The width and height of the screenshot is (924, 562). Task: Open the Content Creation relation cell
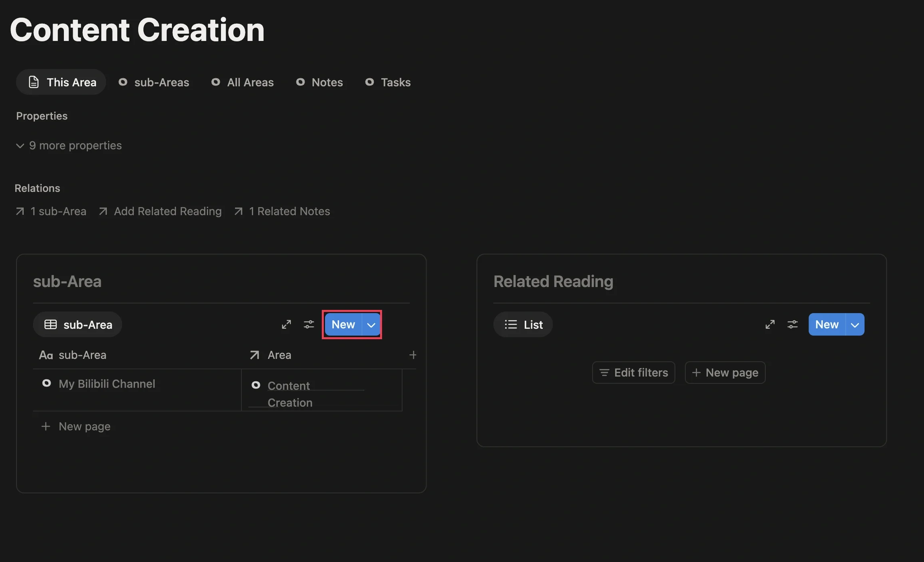click(x=321, y=390)
